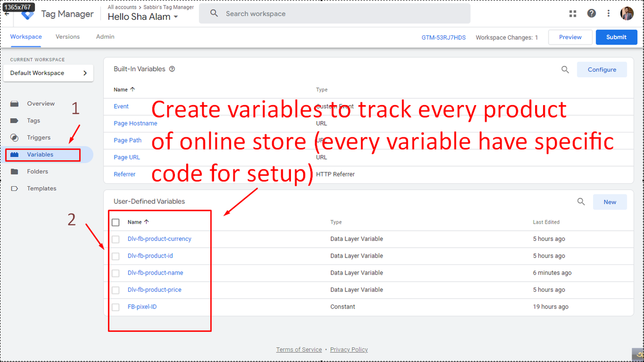Open the Hello Sha Alam container dropdown
This screenshot has height=362, width=644.
point(143,17)
